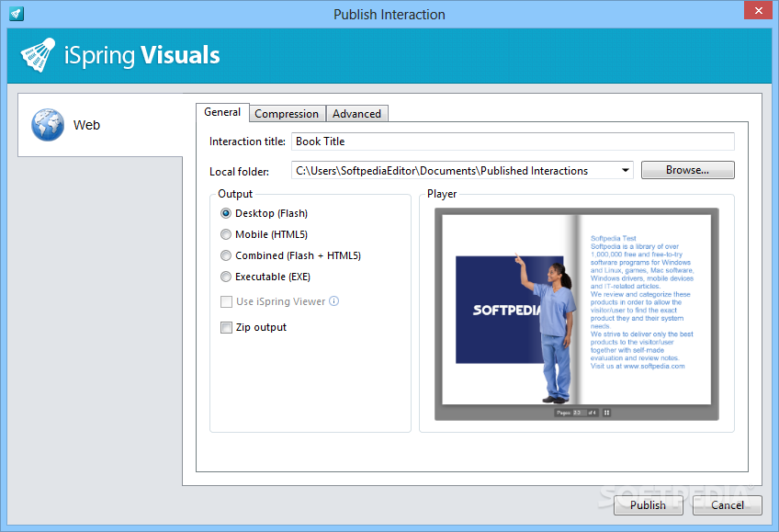Click the 'Interaction title:' label
This screenshot has width=779, height=532.
(x=247, y=141)
